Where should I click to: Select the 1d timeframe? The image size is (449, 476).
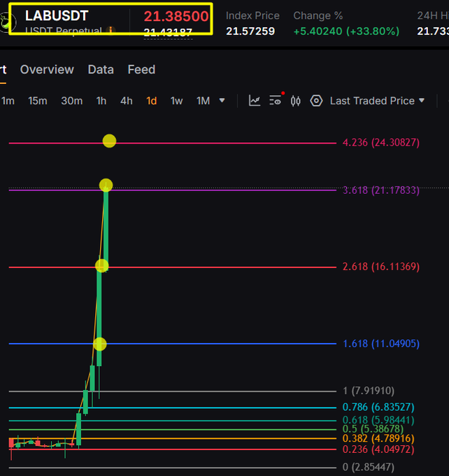[151, 101]
